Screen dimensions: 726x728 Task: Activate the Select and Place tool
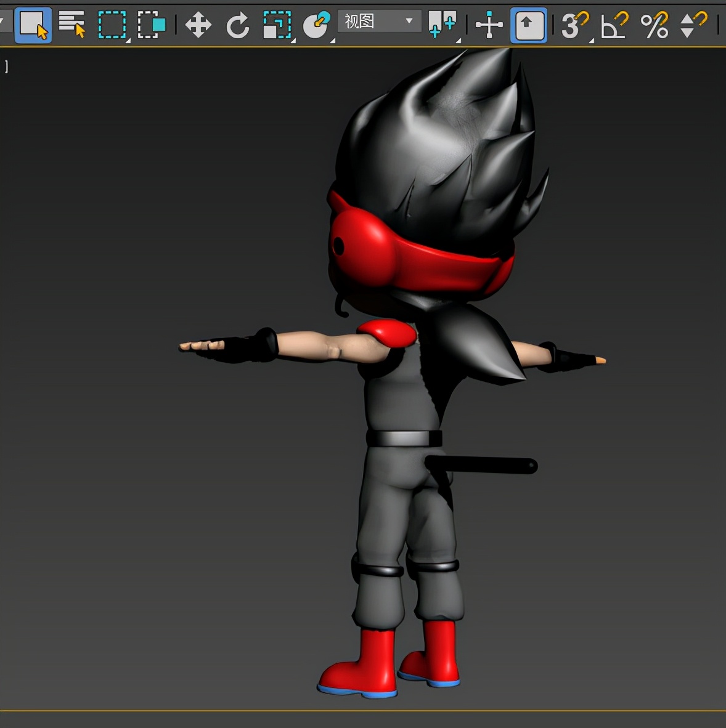317,25
